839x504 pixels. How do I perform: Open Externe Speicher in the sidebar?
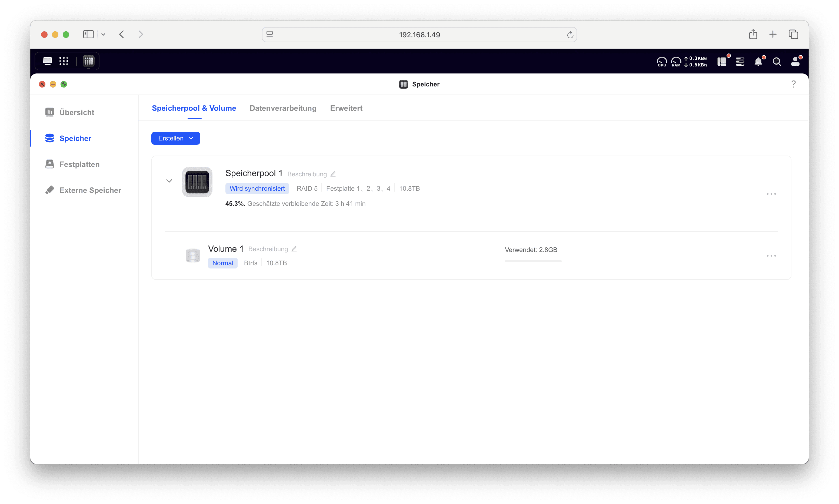pos(90,190)
